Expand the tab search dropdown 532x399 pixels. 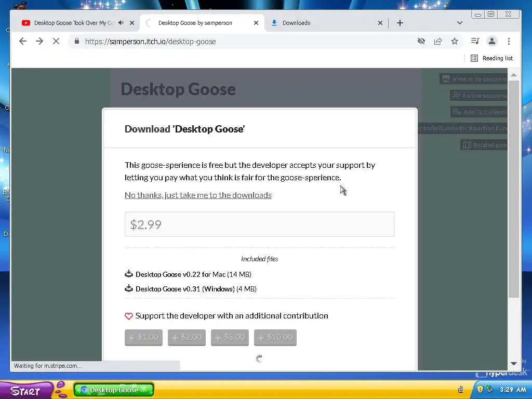coord(460,23)
